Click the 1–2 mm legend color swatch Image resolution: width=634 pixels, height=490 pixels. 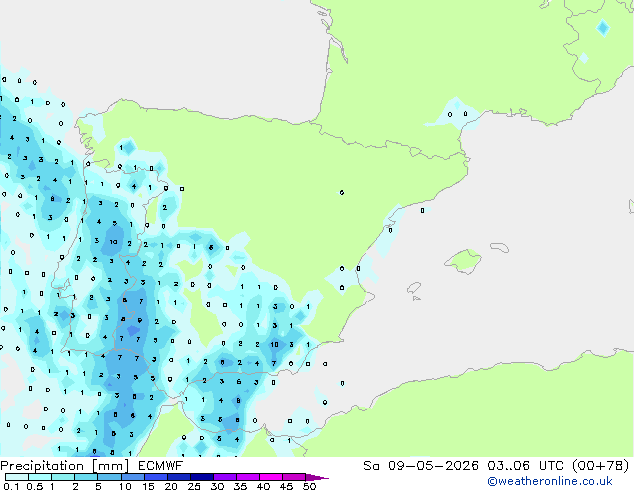coord(63,477)
